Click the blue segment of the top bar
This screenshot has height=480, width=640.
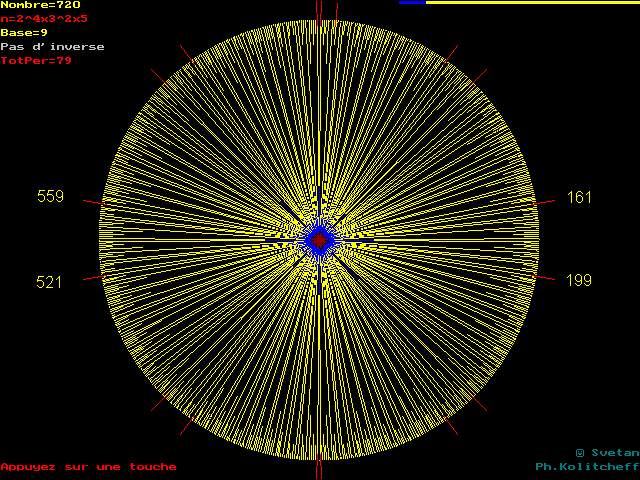(412, 3)
